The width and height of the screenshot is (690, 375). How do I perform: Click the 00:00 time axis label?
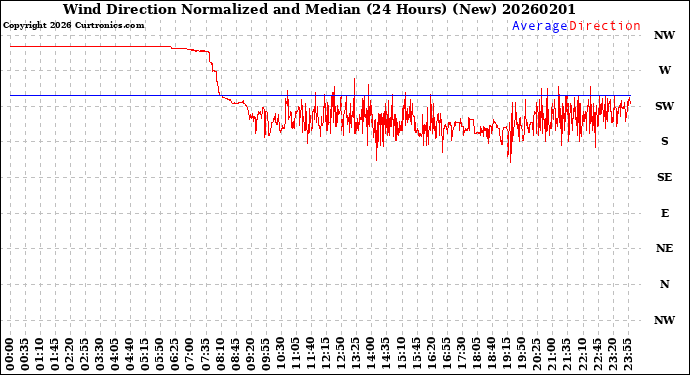click(x=10, y=355)
